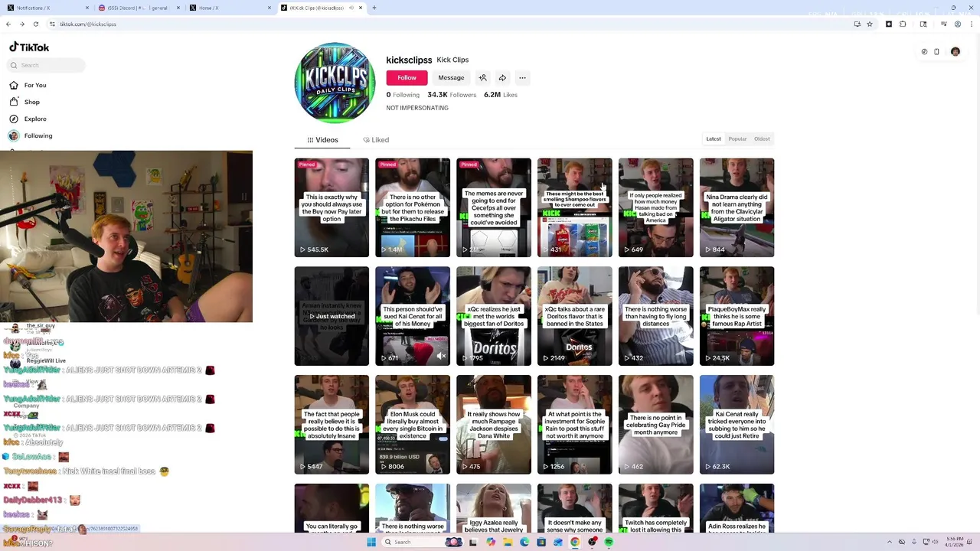Open the three-dot more options menu
Image resolution: width=980 pixels, height=551 pixels.
[x=522, y=77]
